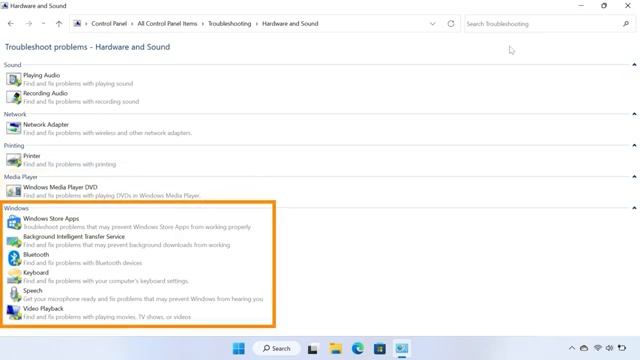Viewport: 640px width, 360px height.
Task: Click the Video Playback icon
Action: point(14,312)
